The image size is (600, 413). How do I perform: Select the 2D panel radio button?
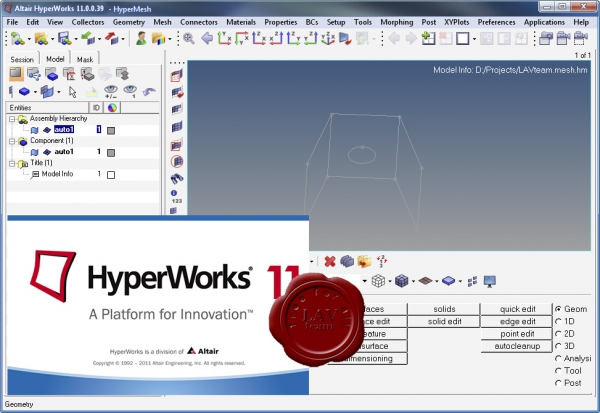[x=558, y=334]
